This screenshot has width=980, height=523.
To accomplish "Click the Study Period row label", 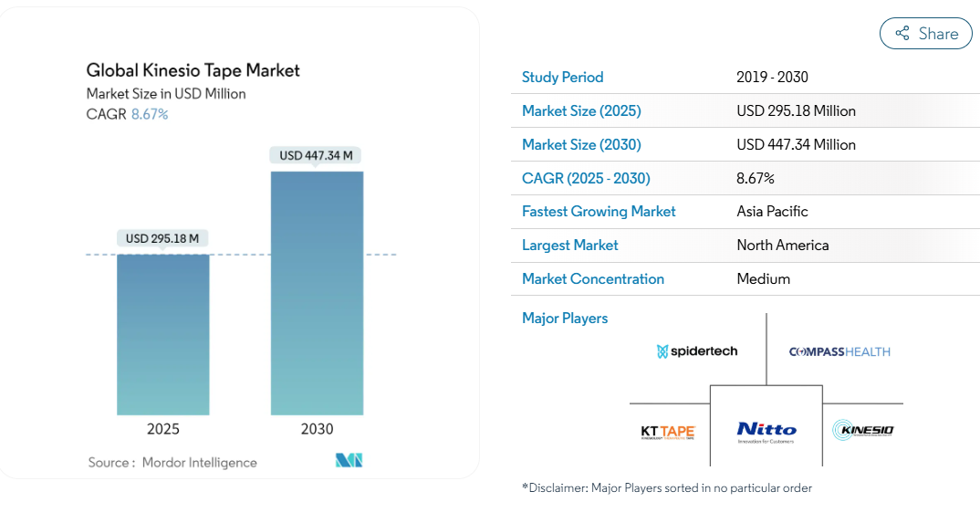I will tap(562, 77).
